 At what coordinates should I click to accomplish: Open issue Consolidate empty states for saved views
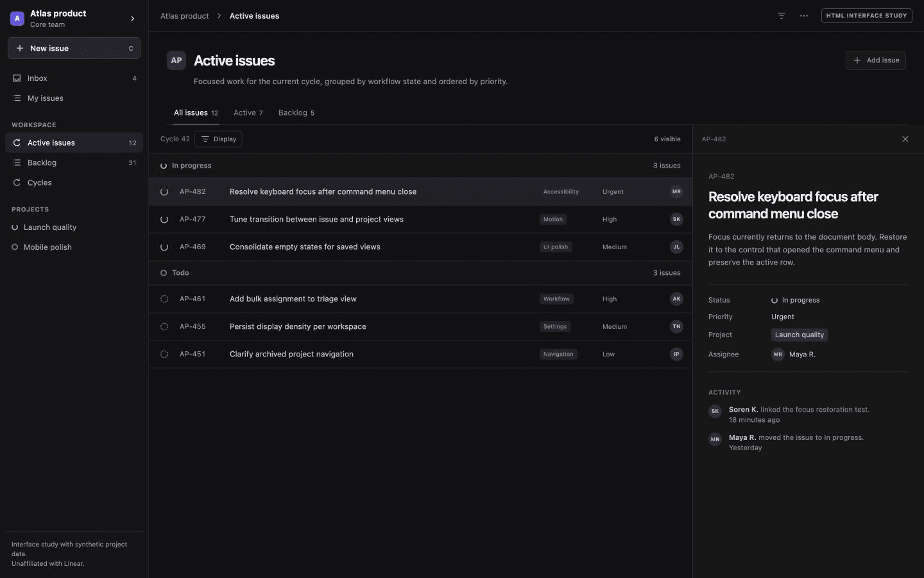coord(420,247)
